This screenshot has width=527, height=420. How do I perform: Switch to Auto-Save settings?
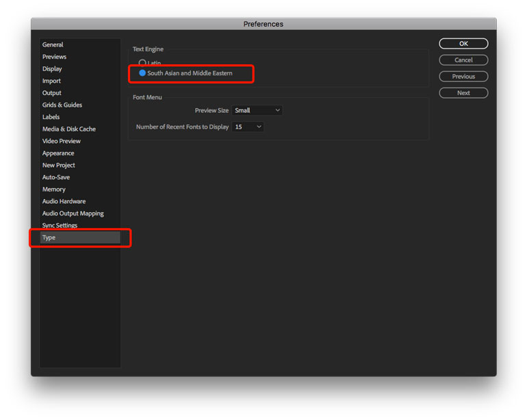point(56,177)
